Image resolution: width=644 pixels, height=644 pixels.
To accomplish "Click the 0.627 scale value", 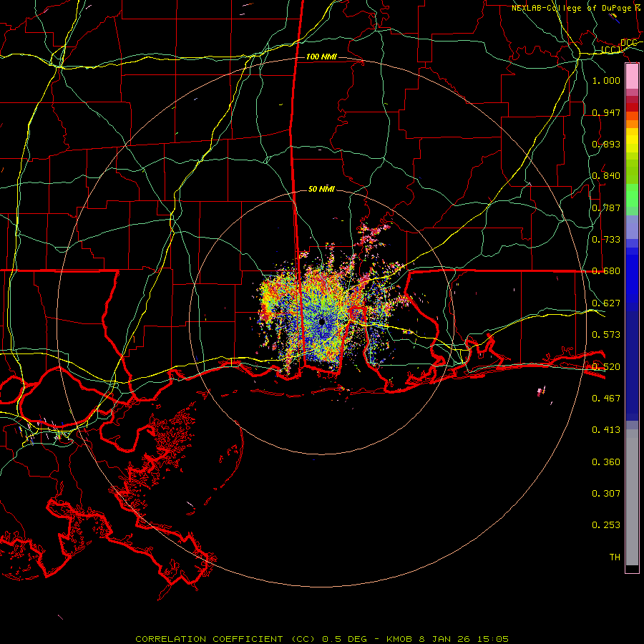I will coord(606,303).
